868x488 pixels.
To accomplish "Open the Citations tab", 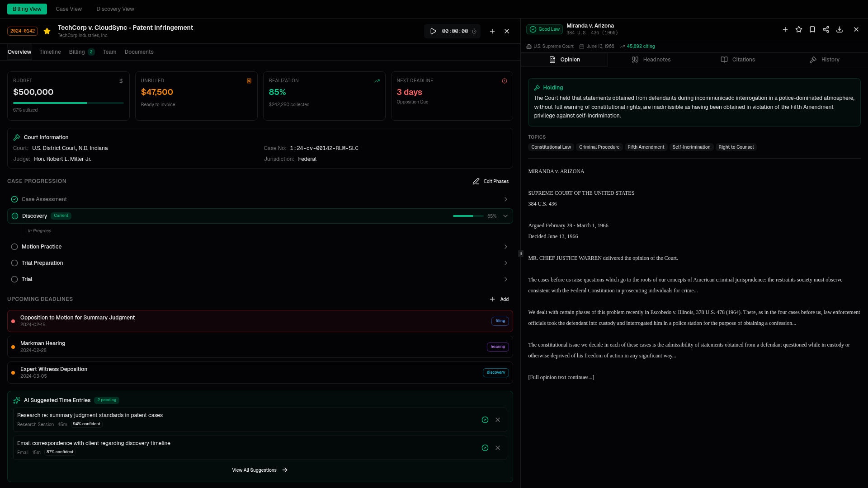I will (x=738, y=60).
